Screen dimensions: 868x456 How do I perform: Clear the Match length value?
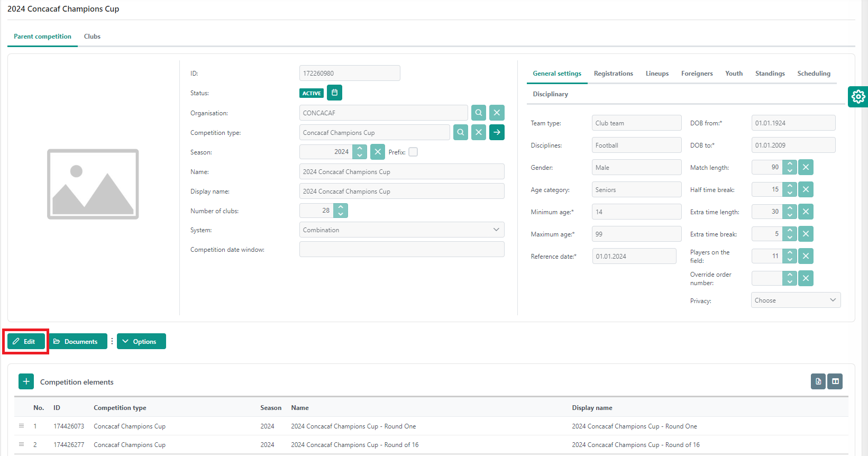[x=806, y=167]
